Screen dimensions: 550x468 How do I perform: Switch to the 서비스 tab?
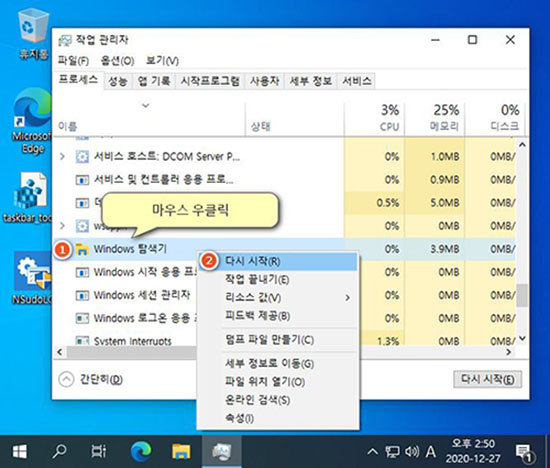(x=357, y=81)
